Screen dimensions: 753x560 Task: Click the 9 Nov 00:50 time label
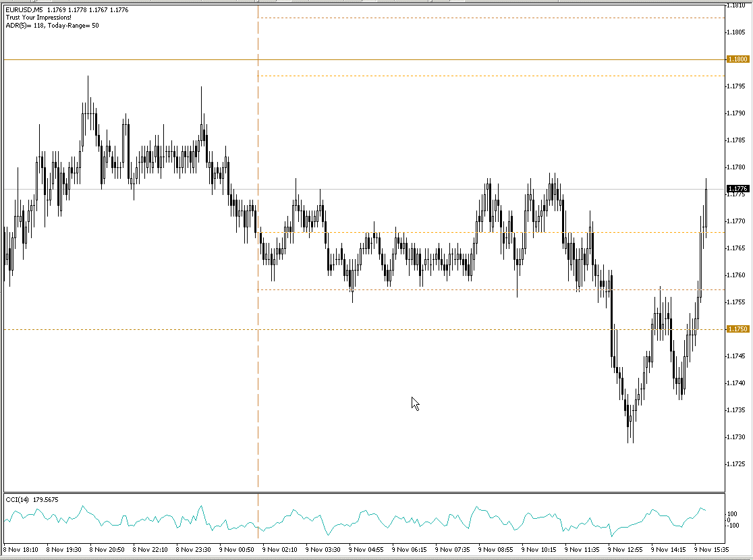pos(237,549)
